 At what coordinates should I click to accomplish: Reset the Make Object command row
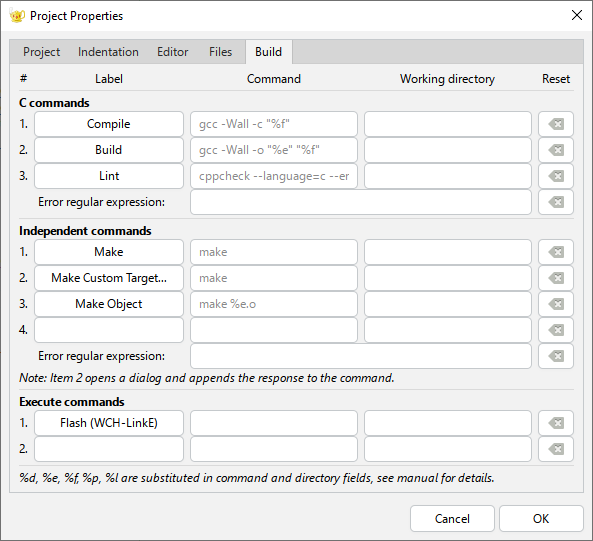[x=556, y=304]
